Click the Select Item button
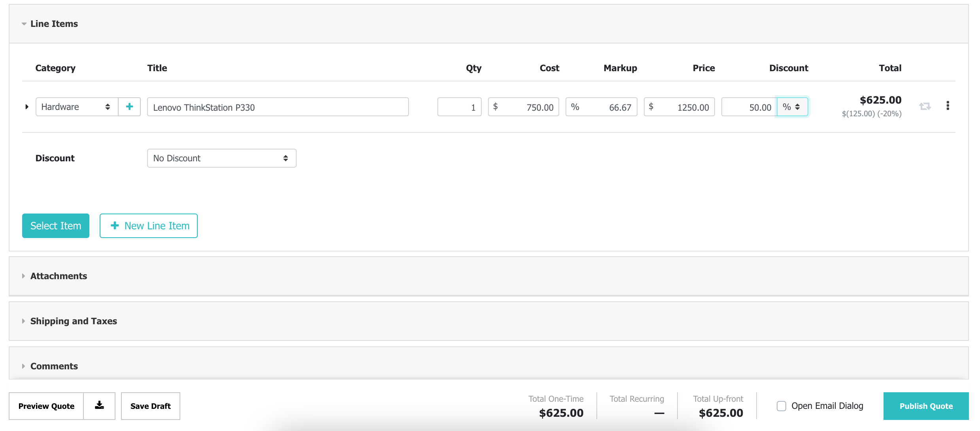The height and width of the screenshot is (431, 980). (56, 226)
